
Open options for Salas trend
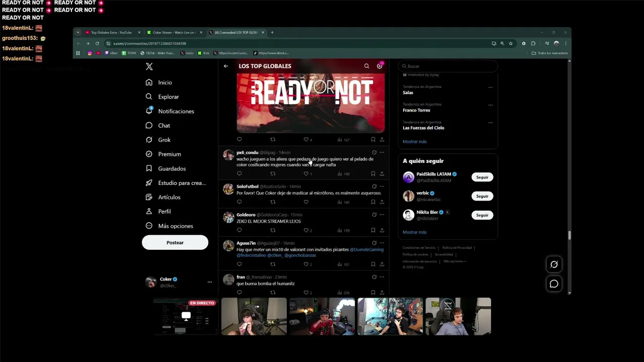(491, 87)
